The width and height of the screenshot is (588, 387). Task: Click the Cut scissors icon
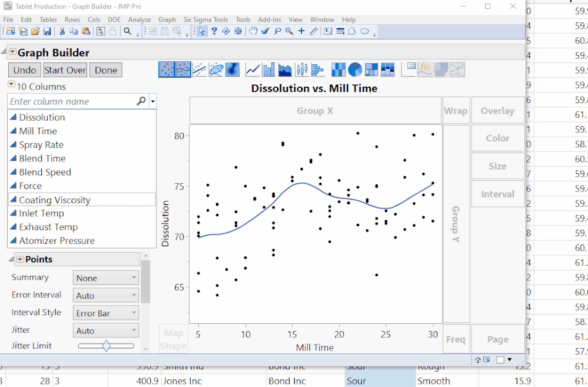click(x=62, y=32)
